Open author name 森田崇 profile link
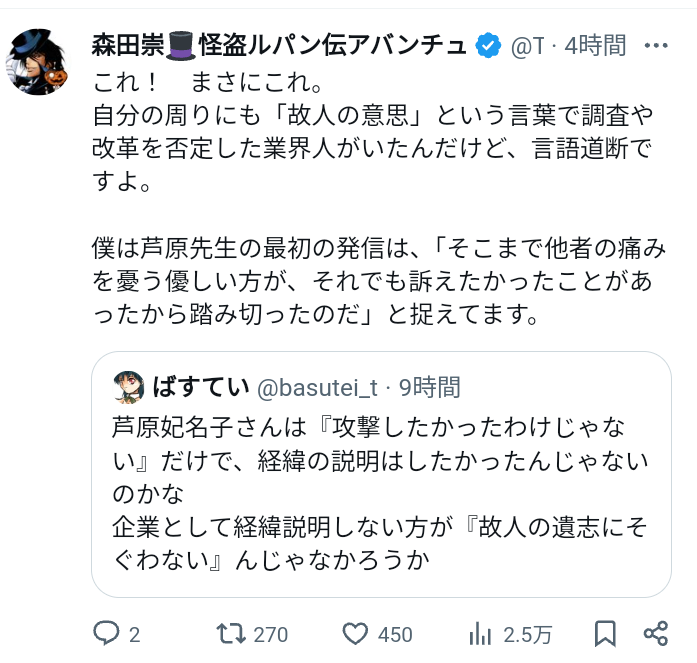 [x=130, y=45]
